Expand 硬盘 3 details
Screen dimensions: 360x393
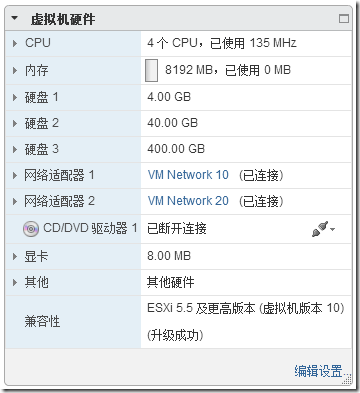pyautogui.click(x=15, y=149)
